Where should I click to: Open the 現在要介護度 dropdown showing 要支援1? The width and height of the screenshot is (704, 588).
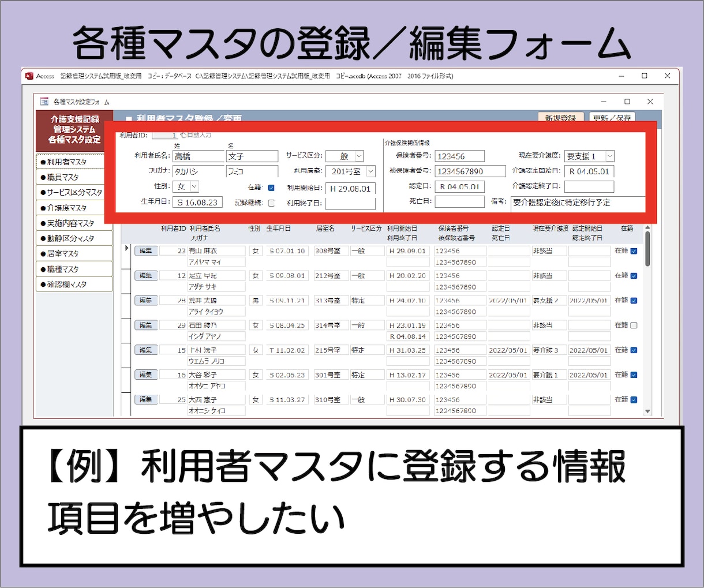click(x=609, y=156)
